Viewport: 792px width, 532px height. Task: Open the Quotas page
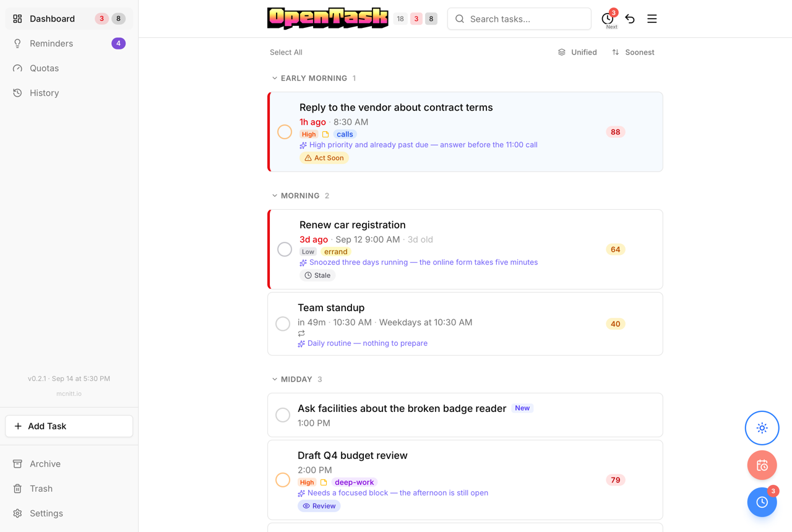click(x=69, y=68)
